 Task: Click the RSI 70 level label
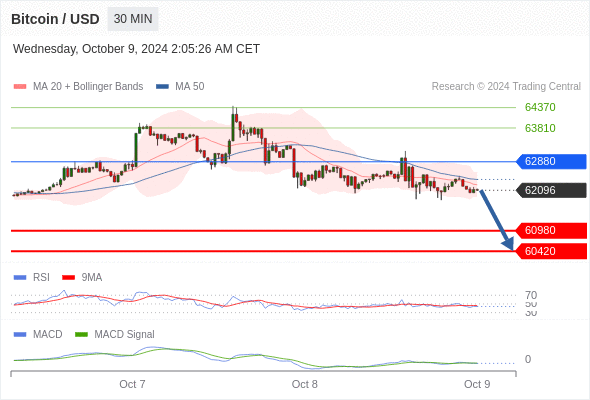pyautogui.click(x=531, y=295)
